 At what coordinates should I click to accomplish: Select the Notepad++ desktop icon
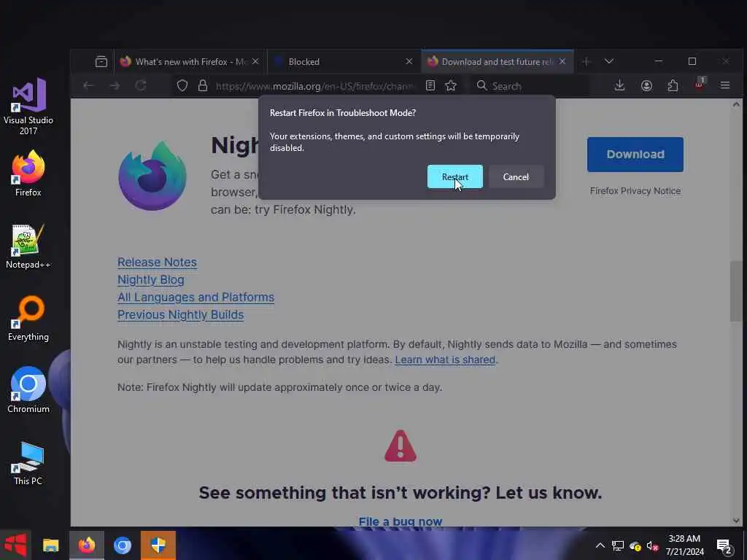(x=28, y=246)
